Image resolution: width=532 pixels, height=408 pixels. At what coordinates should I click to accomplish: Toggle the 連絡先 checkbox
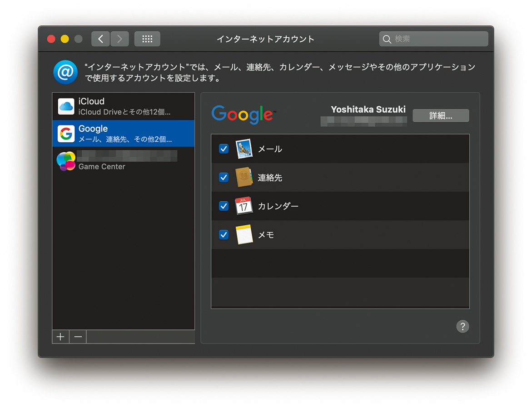click(x=224, y=178)
